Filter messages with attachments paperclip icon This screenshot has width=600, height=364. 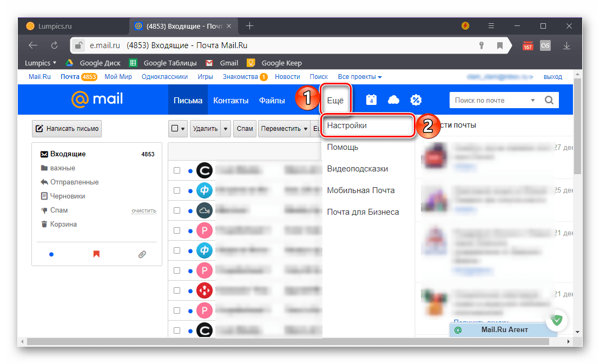tap(142, 254)
